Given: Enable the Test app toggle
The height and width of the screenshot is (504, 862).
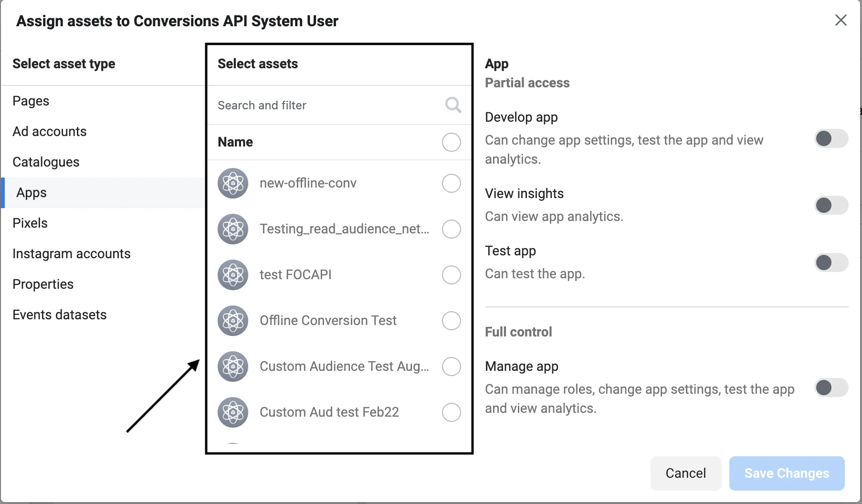Looking at the screenshot, I should click(x=831, y=262).
